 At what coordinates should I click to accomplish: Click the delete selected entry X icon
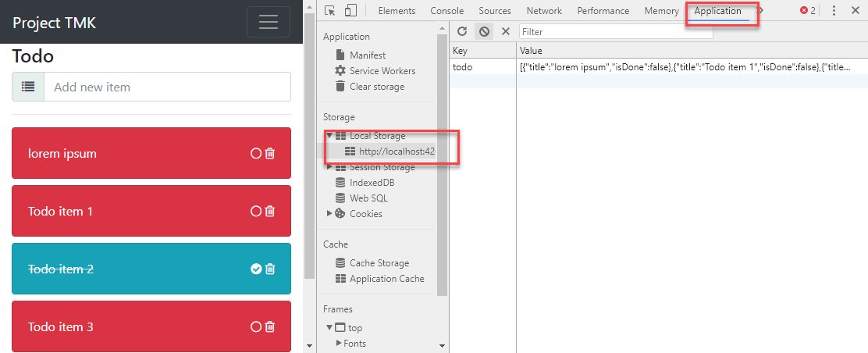point(505,31)
